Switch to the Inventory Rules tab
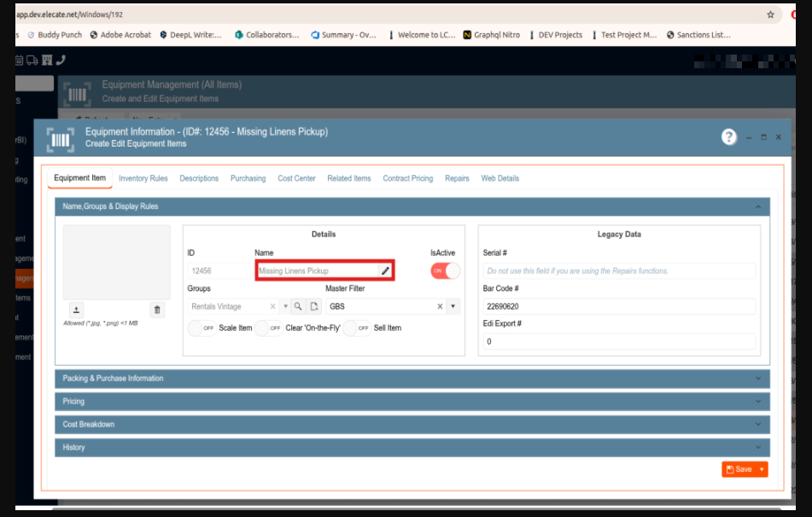 143,178
